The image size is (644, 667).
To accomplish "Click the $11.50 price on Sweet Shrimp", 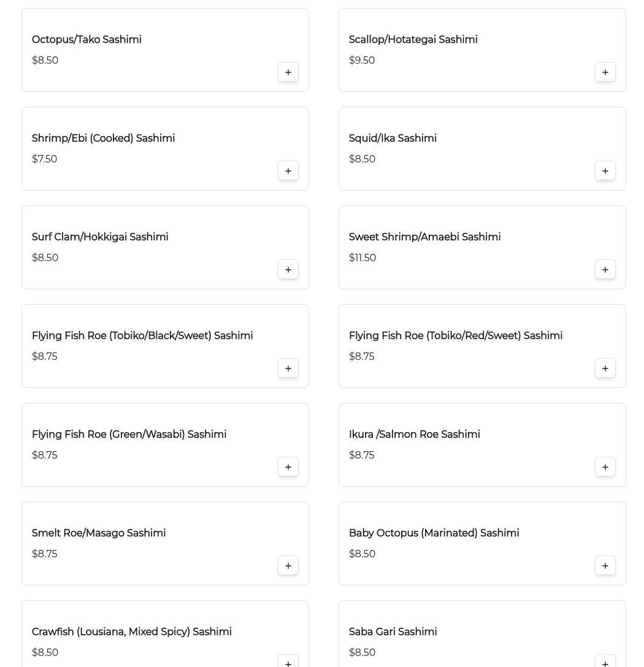I will tap(362, 258).
